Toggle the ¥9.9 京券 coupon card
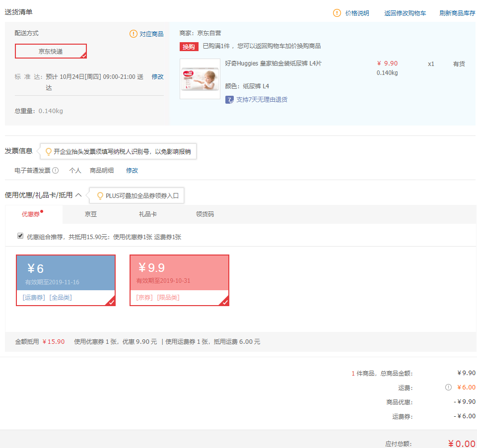The width and height of the screenshot is (477, 448). pos(180,280)
